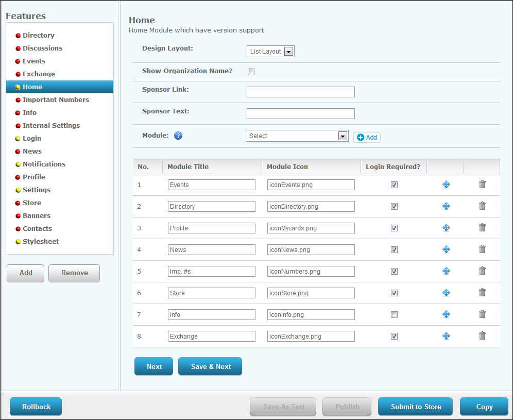Click the move handle for Directory row
This screenshot has width=513, height=420.
click(x=446, y=206)
